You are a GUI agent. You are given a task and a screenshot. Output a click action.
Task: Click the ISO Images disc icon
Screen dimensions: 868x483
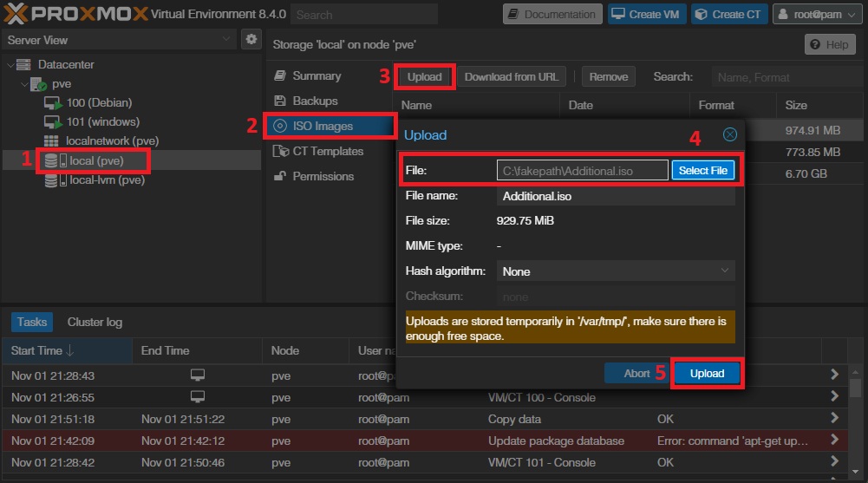point(280,126)
